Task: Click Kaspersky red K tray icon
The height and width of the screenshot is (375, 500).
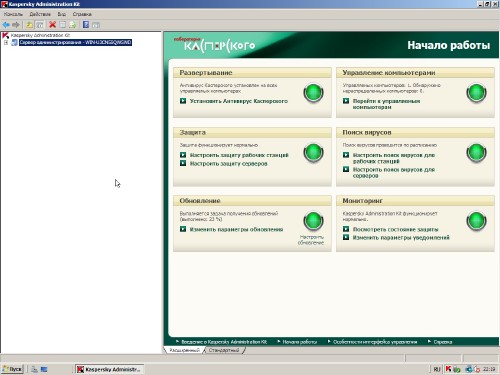Action: (x=448, y=369)
